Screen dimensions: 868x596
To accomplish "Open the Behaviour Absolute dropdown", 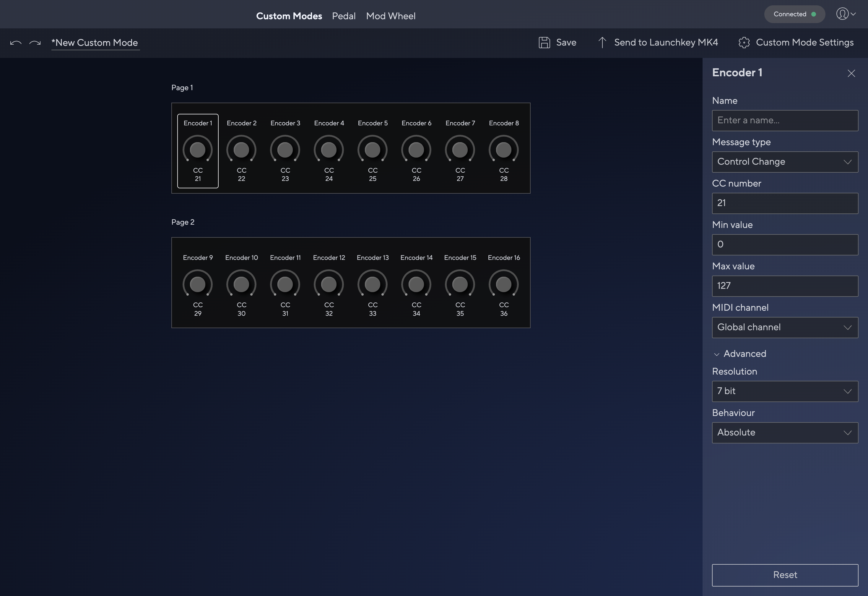I will 785,433.
